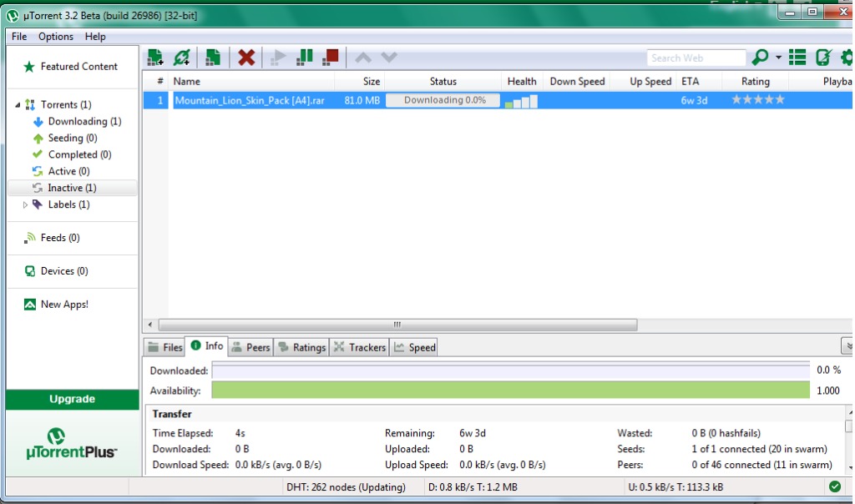Click the Add Torrent toolbar icon
Screen dimensions: 855x504
click(x=154, y=58)
